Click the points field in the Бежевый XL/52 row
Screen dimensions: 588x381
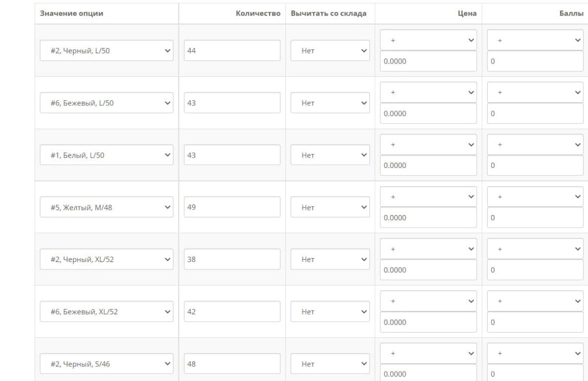pos(535,322)
